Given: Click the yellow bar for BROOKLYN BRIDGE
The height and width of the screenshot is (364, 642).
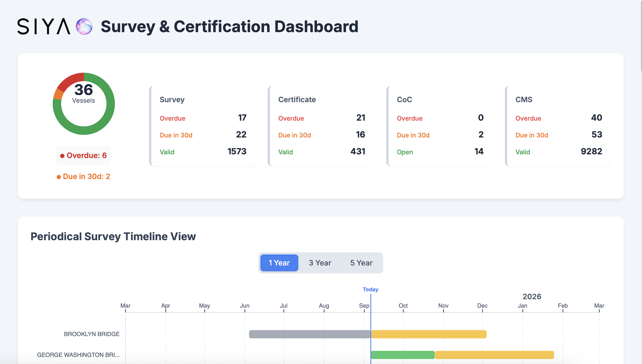Looking at the screenshot, I should 428,334.
